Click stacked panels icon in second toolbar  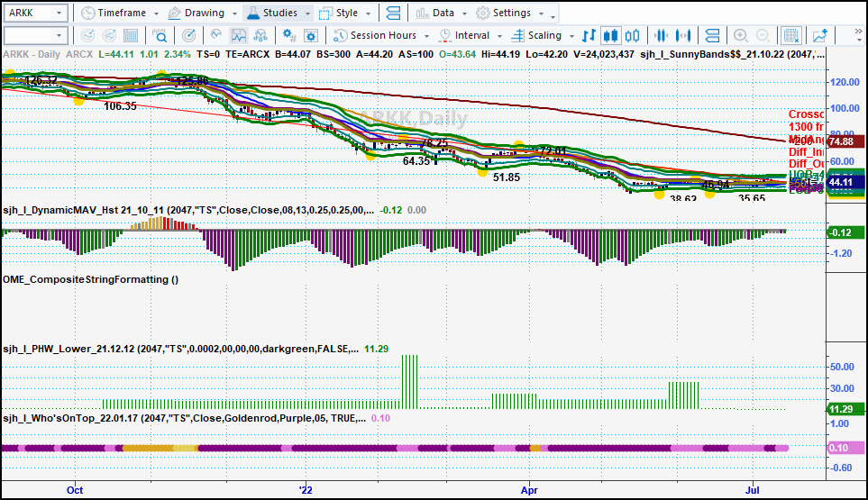pos(712,35)
